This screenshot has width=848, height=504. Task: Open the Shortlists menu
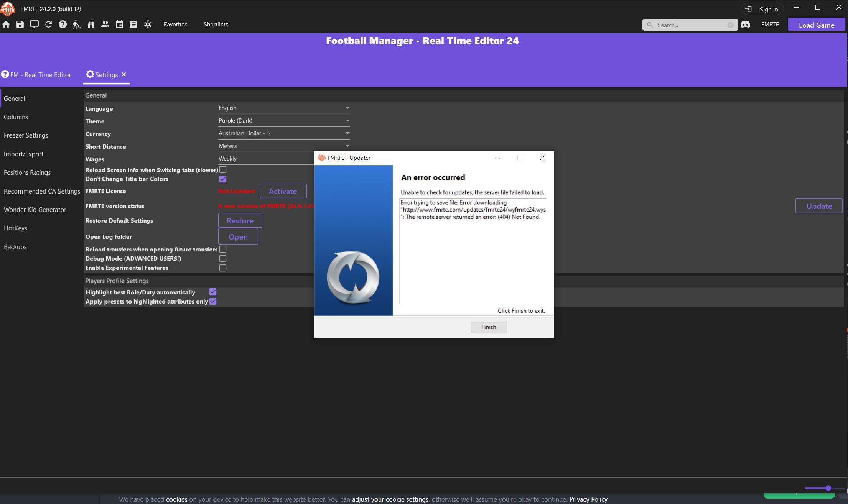pos(216,25)
